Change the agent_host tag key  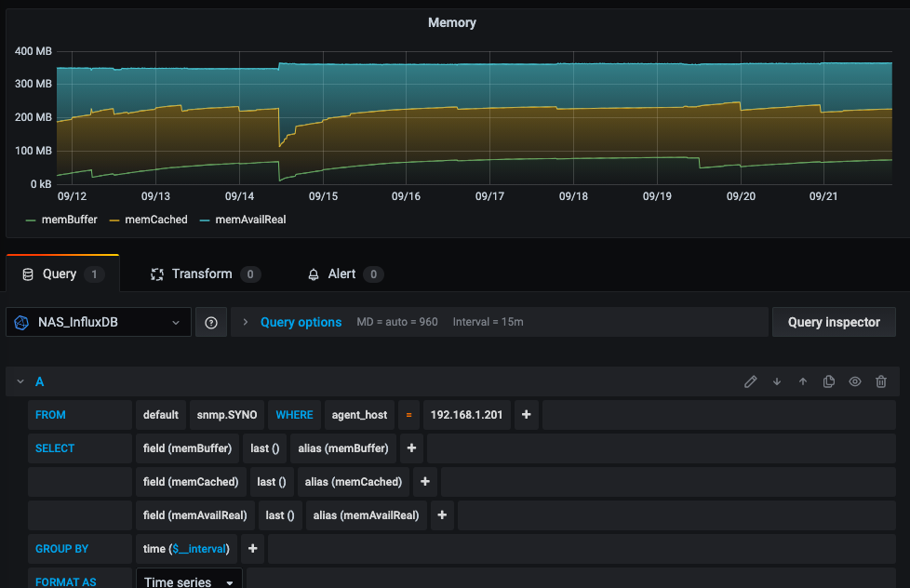click(359, 414)
